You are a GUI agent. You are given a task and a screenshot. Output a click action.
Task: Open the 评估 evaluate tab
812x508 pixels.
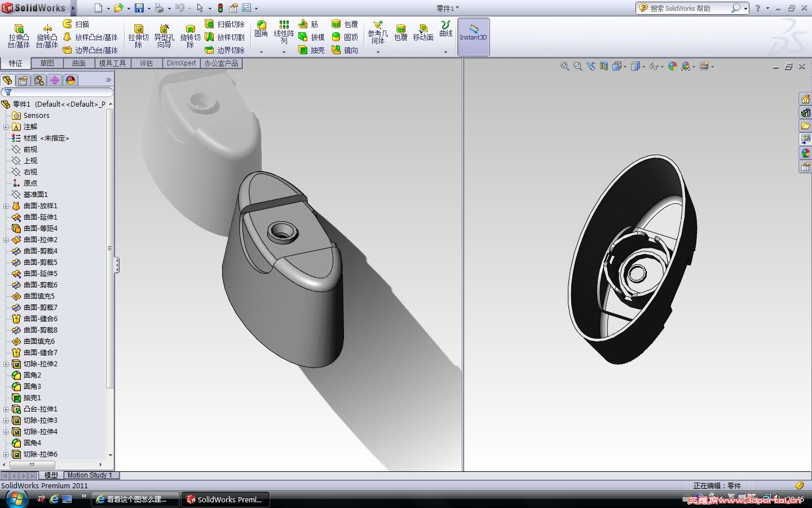click(x=147, y=63)
